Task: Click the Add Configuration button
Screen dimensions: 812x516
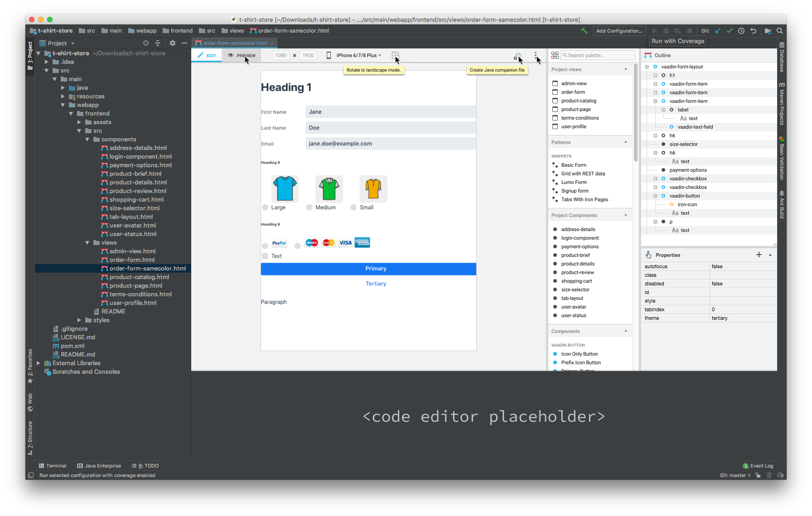Action: click(x=619, y=31)
